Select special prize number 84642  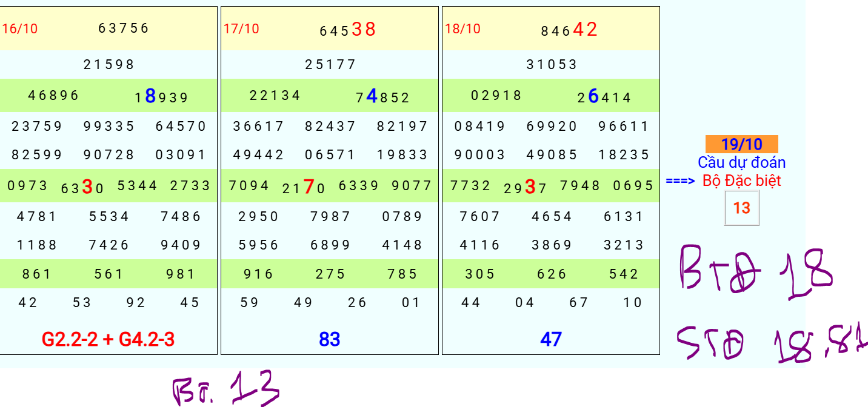pyautogui.click(x=569, y=29)
